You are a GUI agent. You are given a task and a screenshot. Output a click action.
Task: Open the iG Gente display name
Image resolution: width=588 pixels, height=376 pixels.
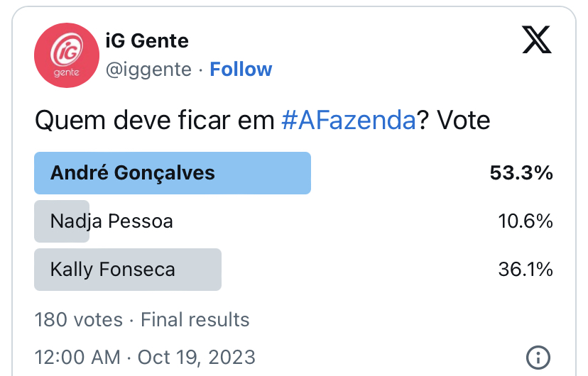click(147, 40)
